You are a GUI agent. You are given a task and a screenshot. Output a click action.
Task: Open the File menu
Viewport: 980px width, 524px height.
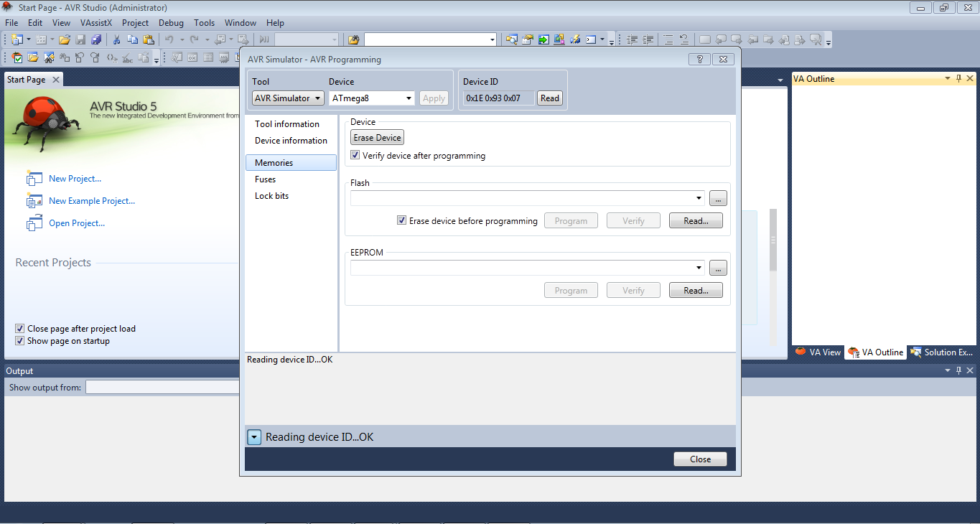11,23
